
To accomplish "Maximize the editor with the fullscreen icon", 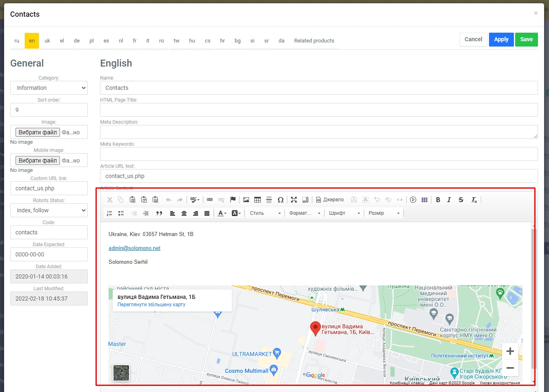I will (294, 200).
